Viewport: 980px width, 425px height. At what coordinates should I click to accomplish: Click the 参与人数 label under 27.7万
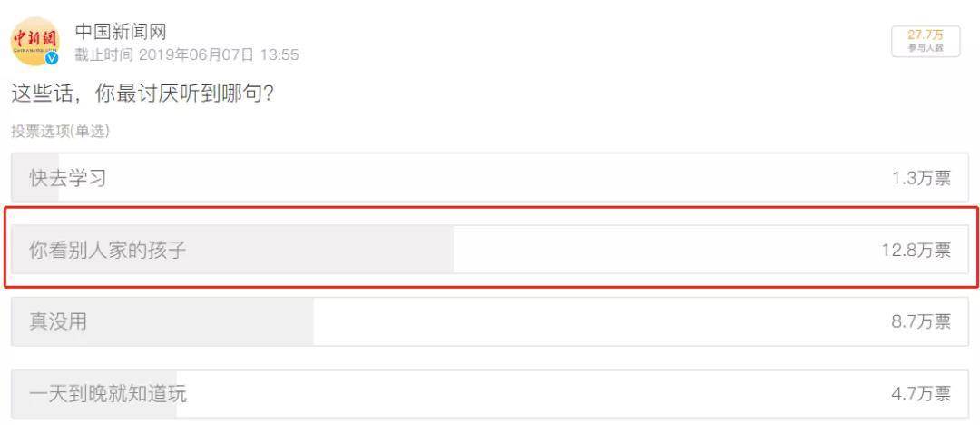pos(926,48)
